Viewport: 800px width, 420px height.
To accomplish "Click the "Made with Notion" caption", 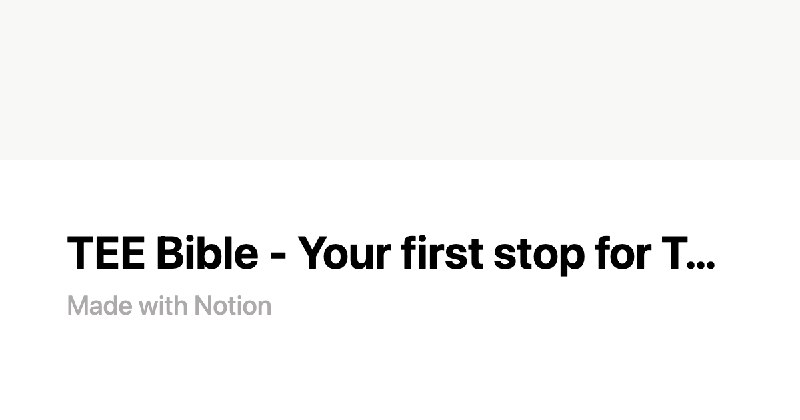I will [169, 306].
